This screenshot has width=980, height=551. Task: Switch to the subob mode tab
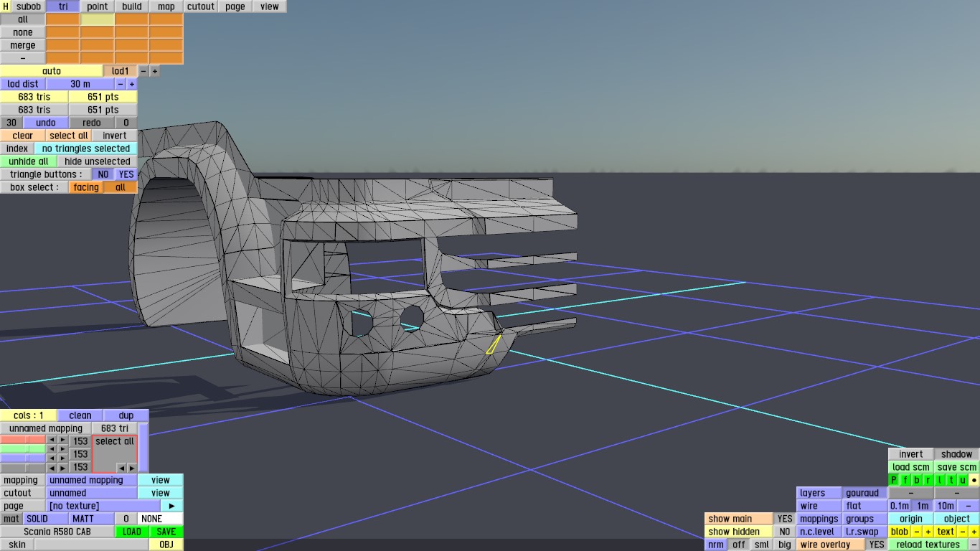pos(29,6)
